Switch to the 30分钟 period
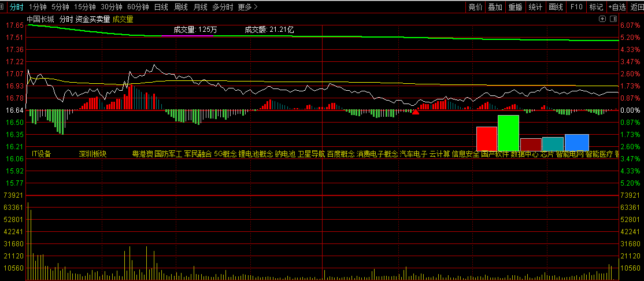The image size is (644, 281). pos(112,7)
